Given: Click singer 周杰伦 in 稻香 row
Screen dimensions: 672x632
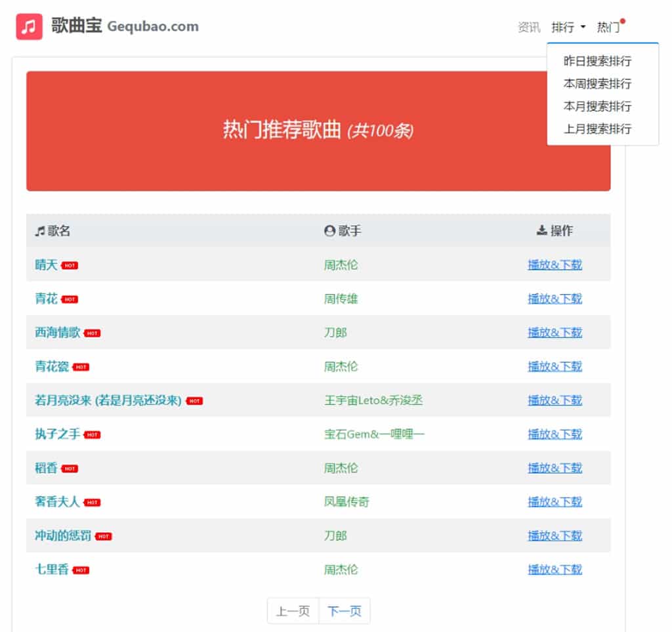Looking at the screenshot, I should point(341,468).
